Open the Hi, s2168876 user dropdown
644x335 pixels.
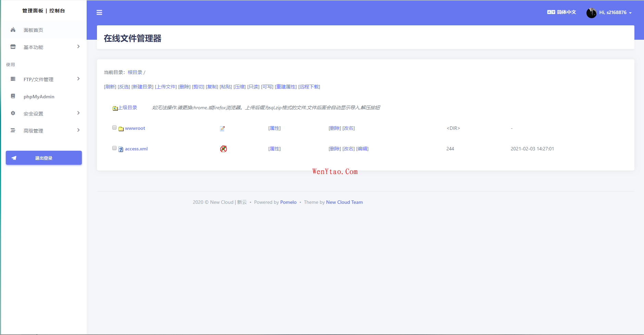point(609,13)
